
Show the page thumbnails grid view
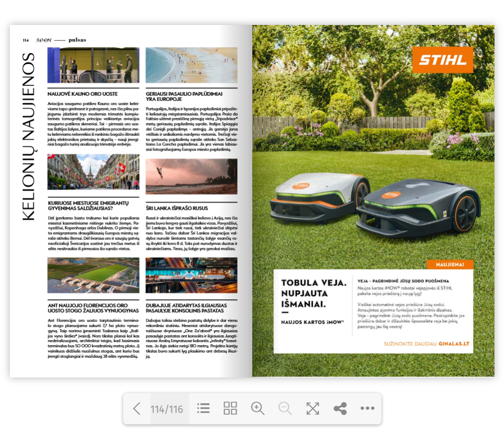pos(230,409)
